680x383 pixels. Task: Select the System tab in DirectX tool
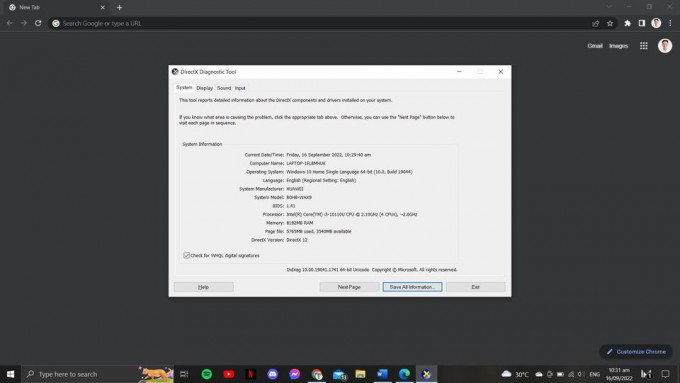coord(184,88)
